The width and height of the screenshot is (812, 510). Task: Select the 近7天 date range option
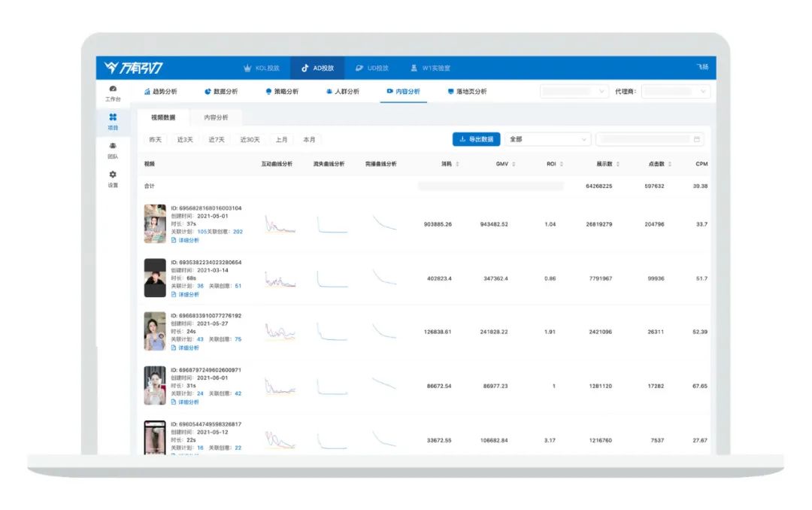point(217,139)
